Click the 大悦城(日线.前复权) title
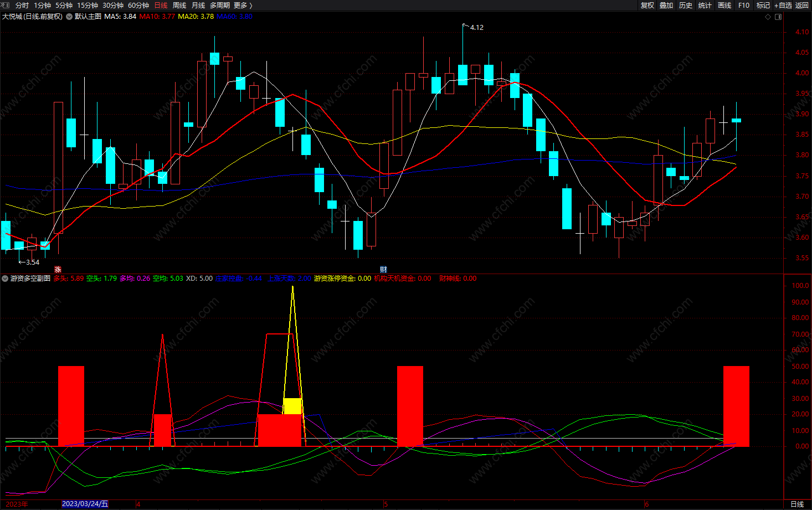This screenshot has width=812, height=510. click(x=32, y=17)
